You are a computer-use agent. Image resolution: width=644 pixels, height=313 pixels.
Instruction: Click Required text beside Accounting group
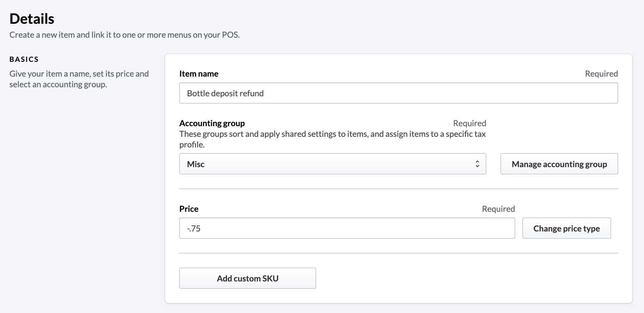[x=469, y=123]
